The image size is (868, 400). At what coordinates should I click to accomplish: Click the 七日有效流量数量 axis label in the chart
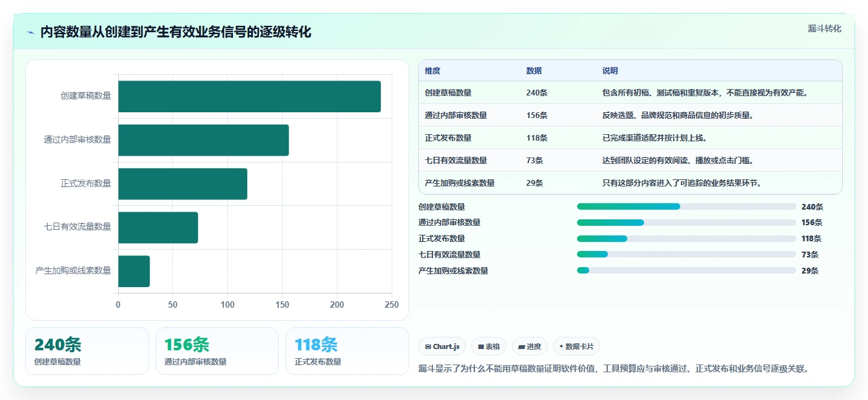[77, 226]
